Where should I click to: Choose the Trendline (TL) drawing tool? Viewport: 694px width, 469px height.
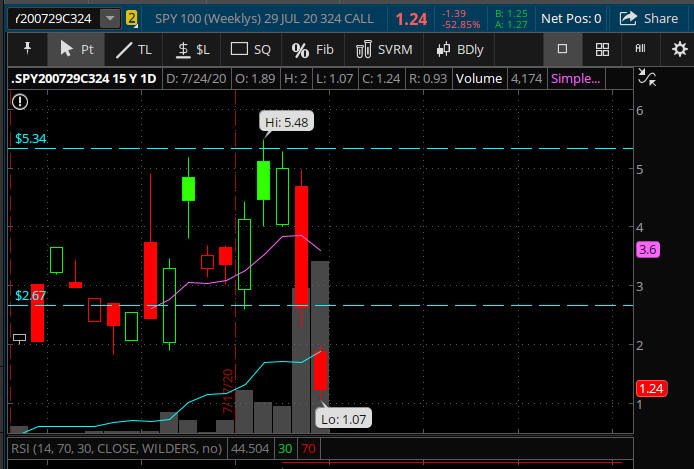134,49
